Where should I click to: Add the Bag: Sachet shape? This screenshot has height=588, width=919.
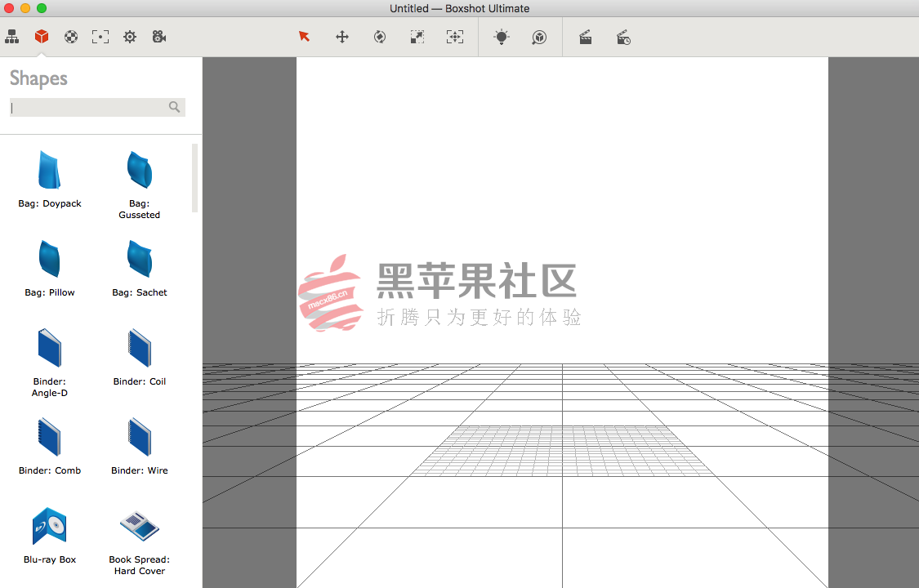point(140,268)
